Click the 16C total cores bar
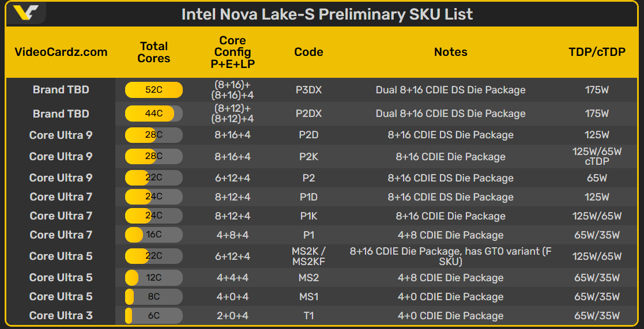 pyautogui.click(x=153, y=235)
